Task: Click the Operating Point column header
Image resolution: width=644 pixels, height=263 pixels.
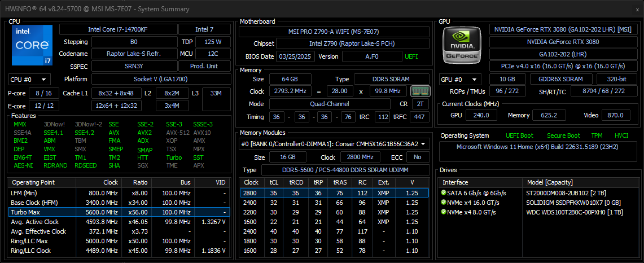Action: coord(41,182)
